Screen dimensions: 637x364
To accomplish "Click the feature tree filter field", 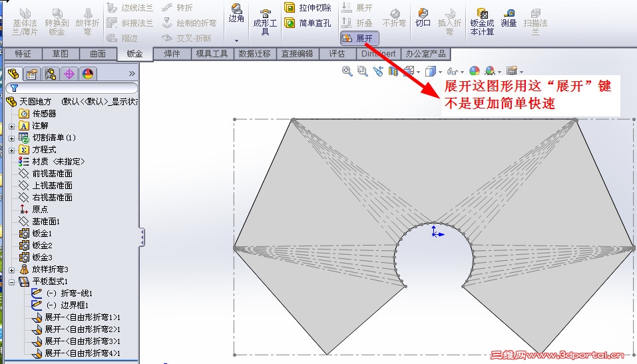I will [x=72, y=88].
